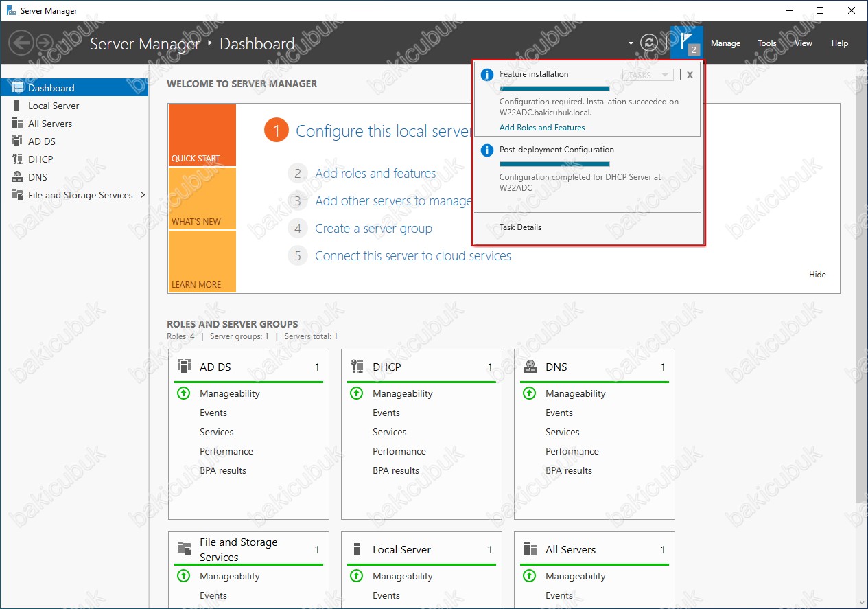Click Add other servers to manage
The height and width of the screenshot is (609, 868).
(x=393, y=201)
